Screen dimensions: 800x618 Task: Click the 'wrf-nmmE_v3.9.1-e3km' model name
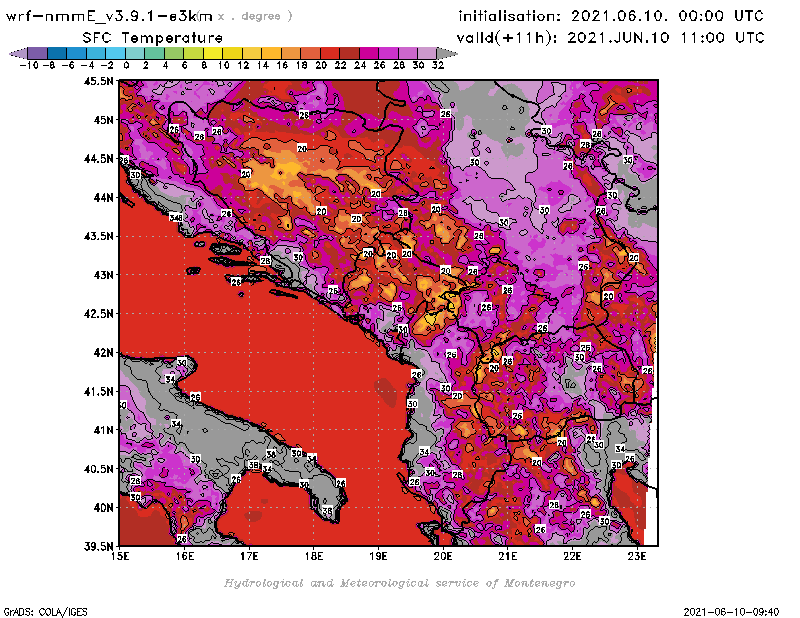click(x=109, y=16)
